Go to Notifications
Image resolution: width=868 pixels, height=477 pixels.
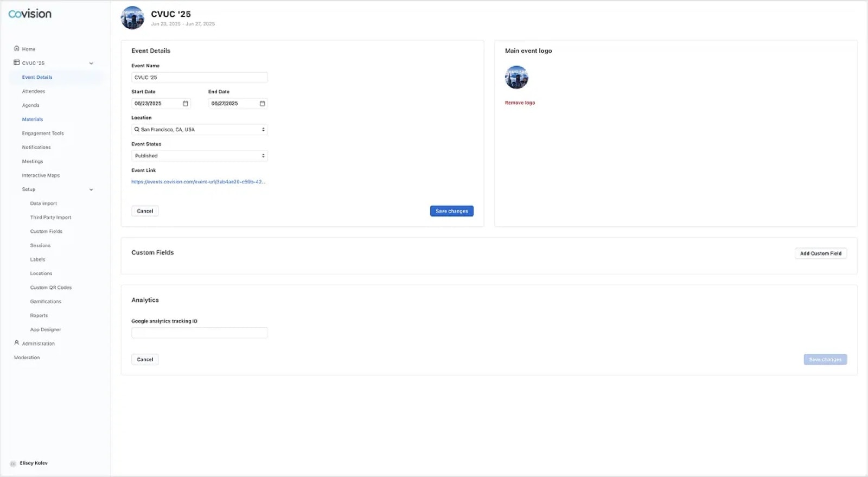pos(36,148)
